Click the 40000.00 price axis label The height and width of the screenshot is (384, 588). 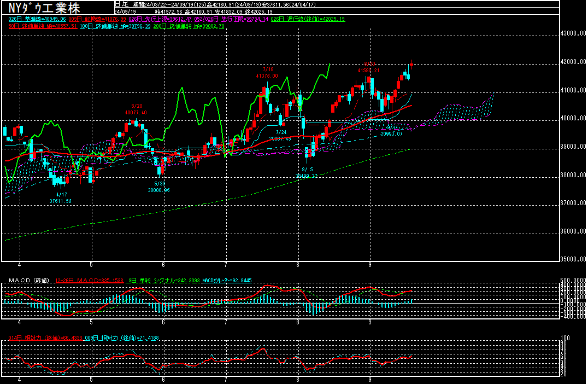573,118
